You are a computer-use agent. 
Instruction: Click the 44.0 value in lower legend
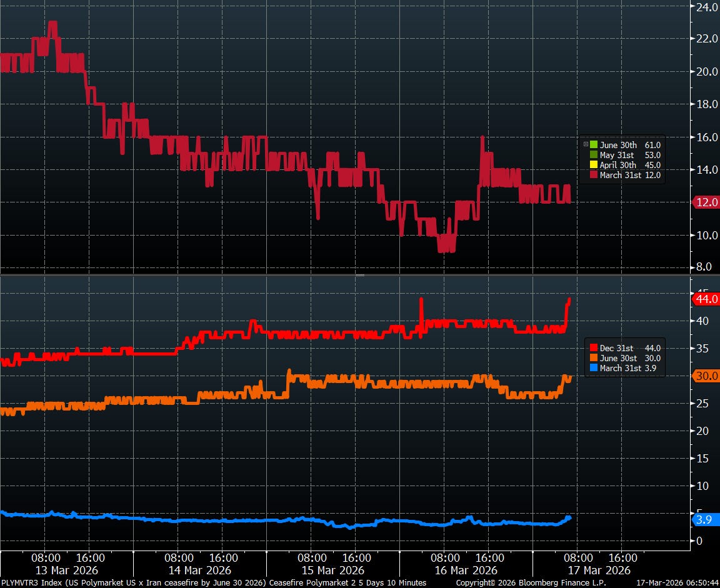[652, 348]
